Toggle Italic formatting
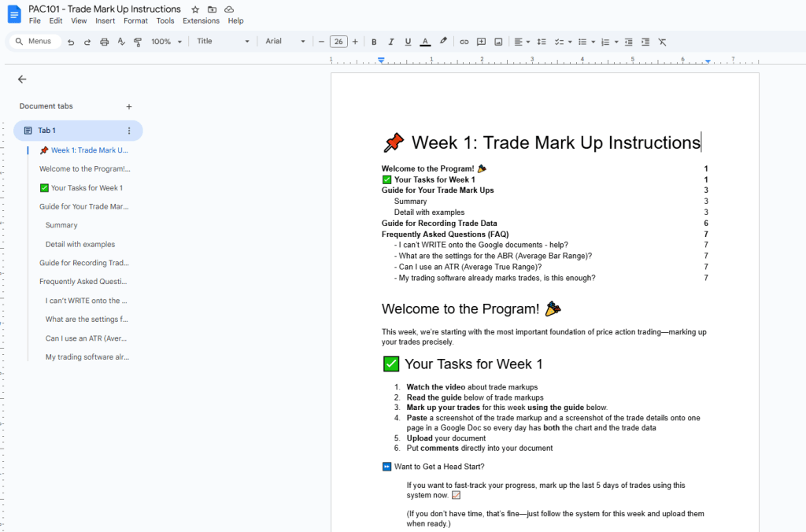This screenshot has width=806, height=532. [390, 42]
